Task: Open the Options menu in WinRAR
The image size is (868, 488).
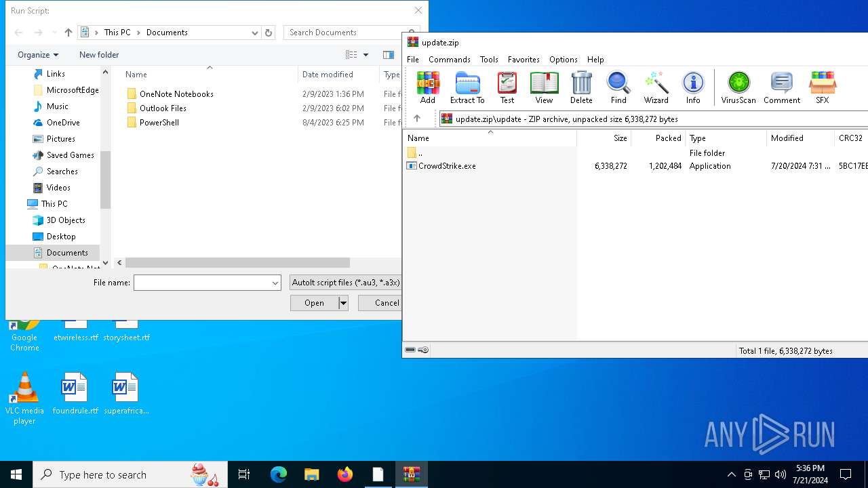Action: pos(564,60)
